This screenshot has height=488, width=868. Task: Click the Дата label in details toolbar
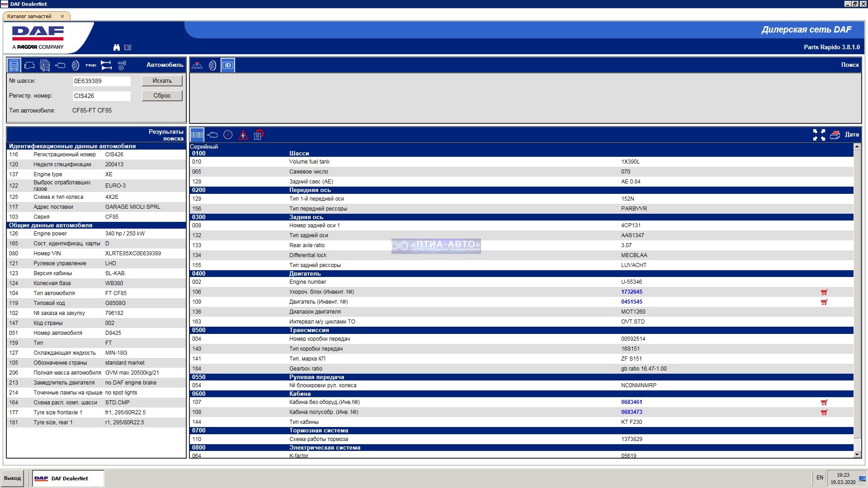point(852,135)
